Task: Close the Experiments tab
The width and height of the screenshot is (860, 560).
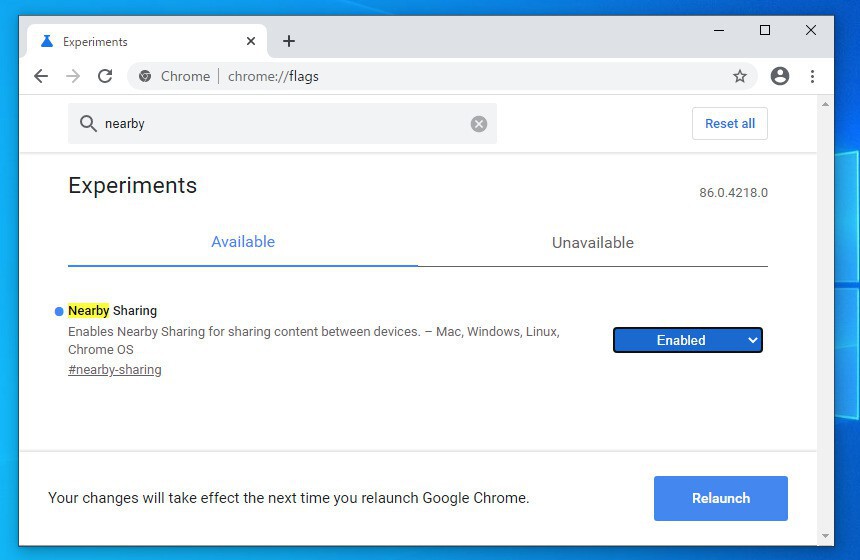Action: (251, 41)
